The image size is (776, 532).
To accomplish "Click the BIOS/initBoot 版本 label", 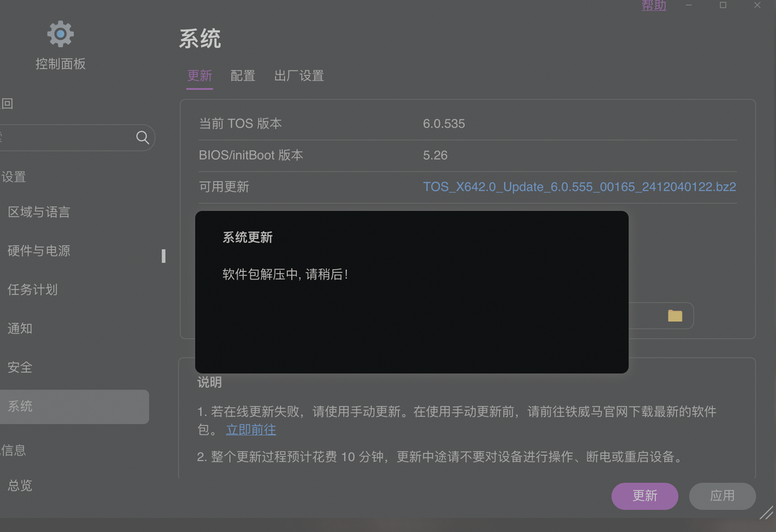I will click(251, 156).
